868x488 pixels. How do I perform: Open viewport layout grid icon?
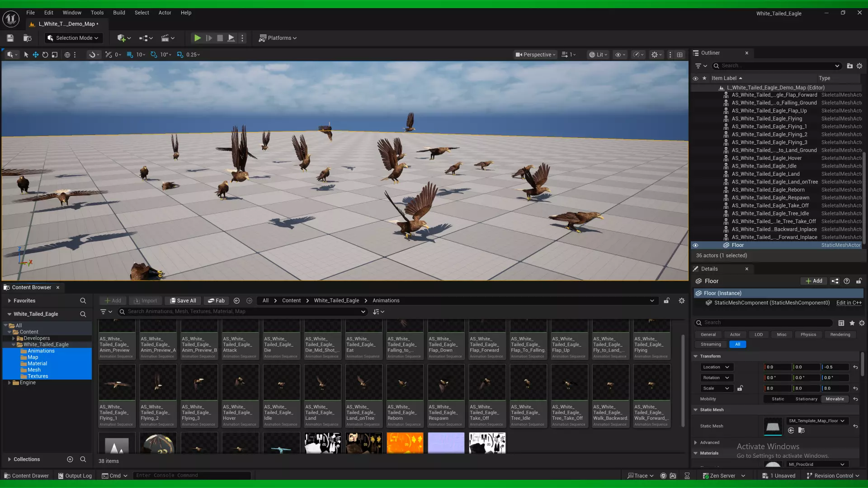click(x=679, y=55)
